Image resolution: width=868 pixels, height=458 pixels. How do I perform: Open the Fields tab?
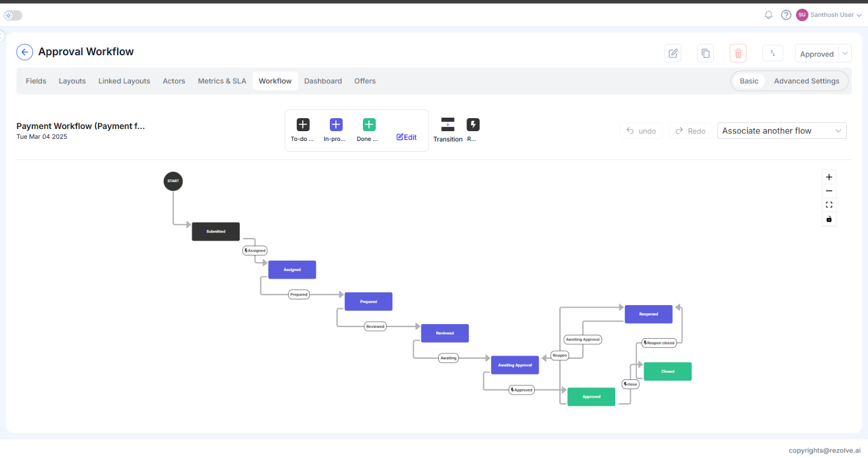(x=36, y=81)
